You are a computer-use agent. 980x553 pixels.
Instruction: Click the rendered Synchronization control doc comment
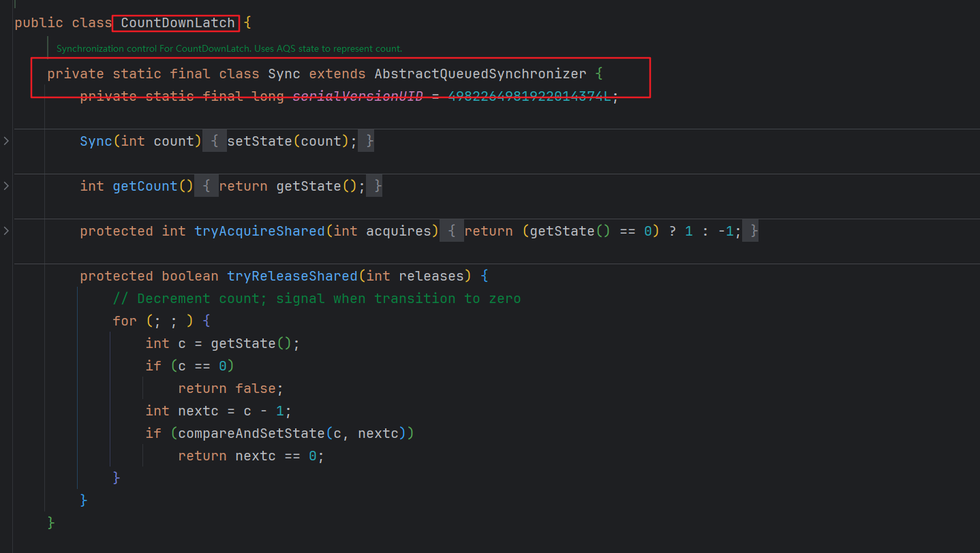[229, 49]
